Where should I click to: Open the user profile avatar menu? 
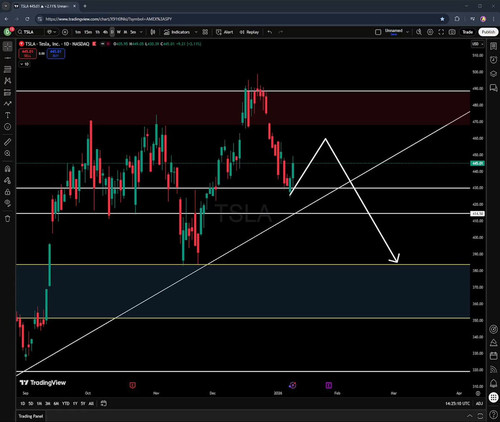point(8,32)
